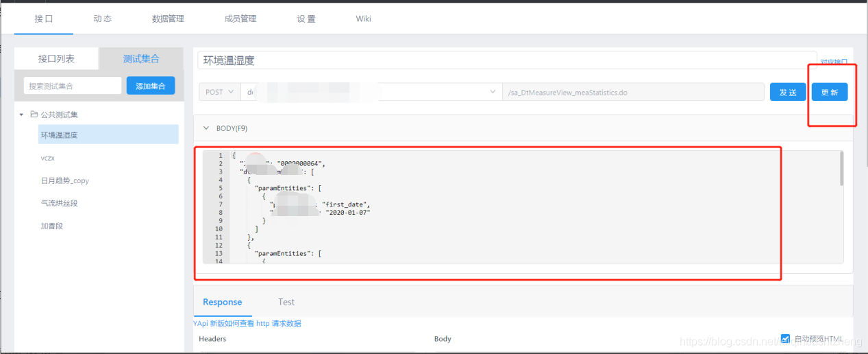Open the 接口 top navigation tab
868x354 pixels.
(44, 19)
